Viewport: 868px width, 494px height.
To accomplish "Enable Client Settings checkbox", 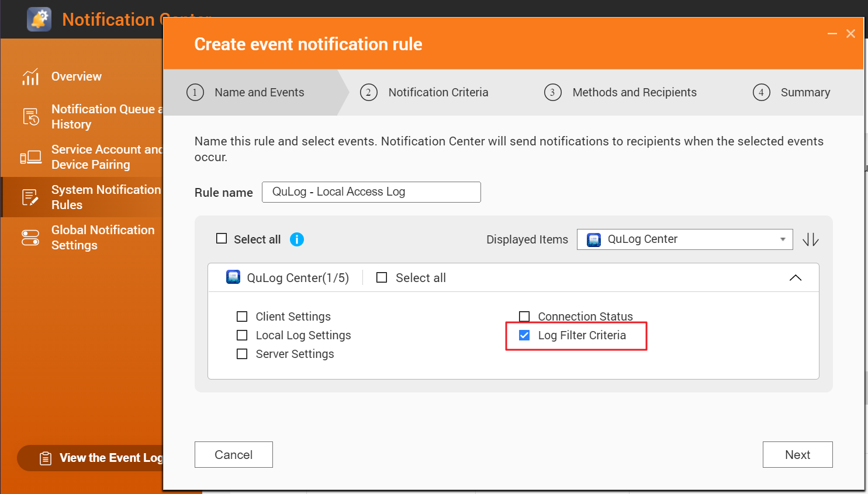I will [x=242, y=316].
